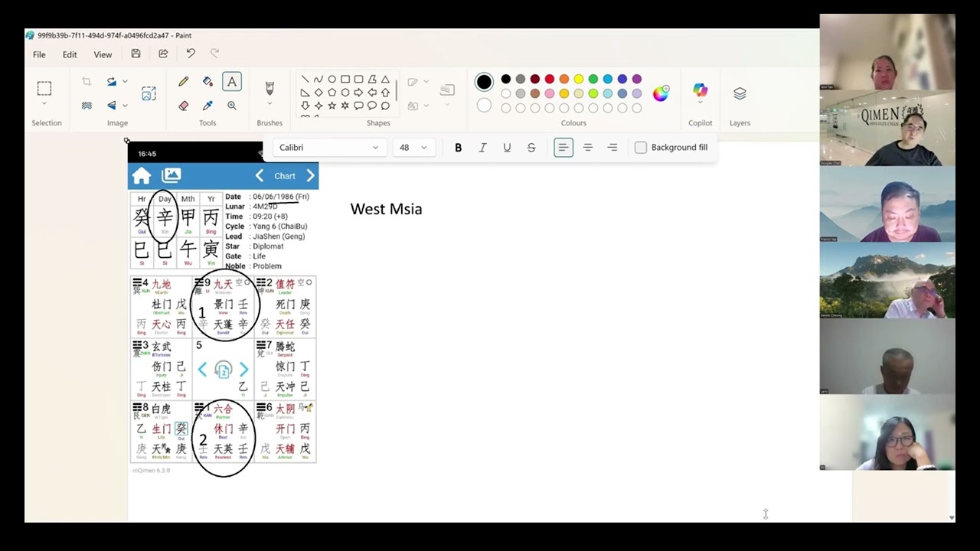The width and height of the screenshot is (980, 551).
Task: Click the Redo arrow icon
Action: (215, 54)
